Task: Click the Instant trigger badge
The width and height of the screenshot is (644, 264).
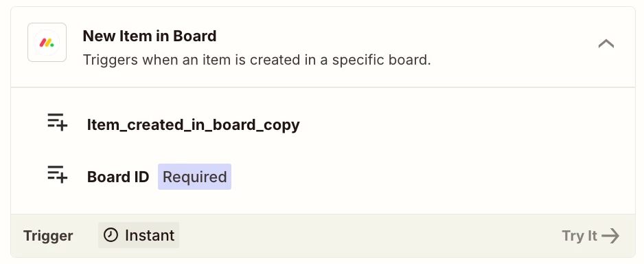Action: click(139, 235)
